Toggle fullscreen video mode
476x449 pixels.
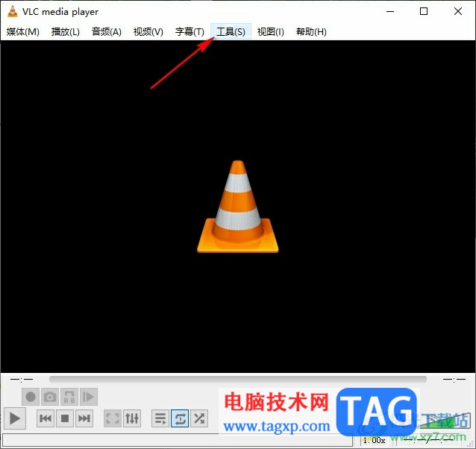113,418
